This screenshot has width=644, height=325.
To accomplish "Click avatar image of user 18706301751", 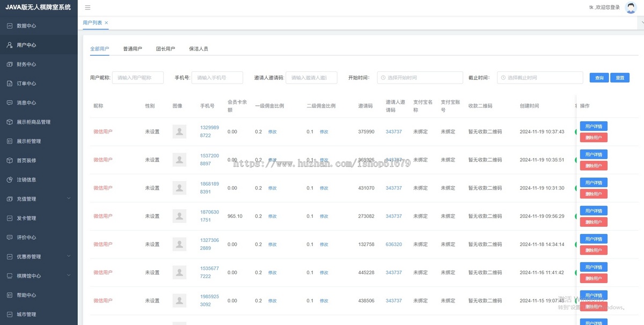I will [179, 216].
